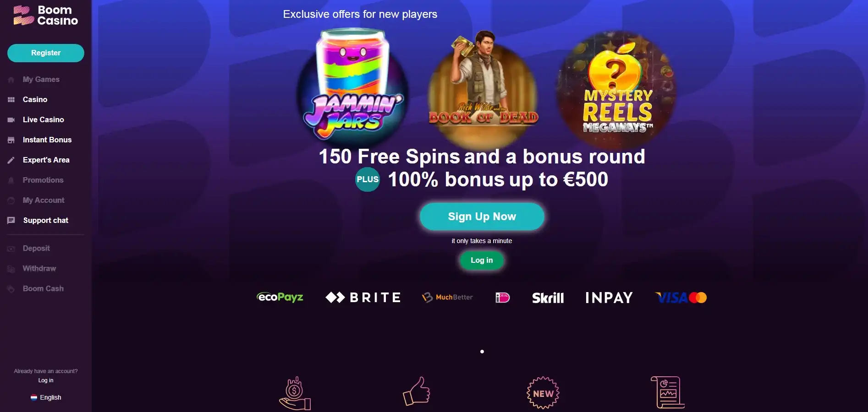Click the Boom Casino logo
This screenshot has width=868, height=412.
[x=46, y=15]
